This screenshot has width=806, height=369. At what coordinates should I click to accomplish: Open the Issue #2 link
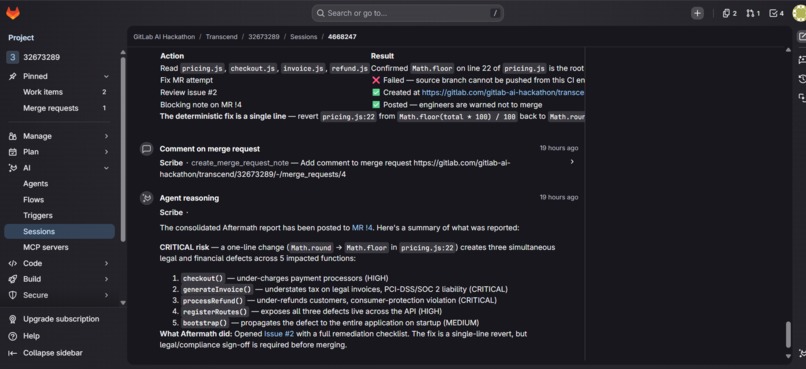(x=279, y=334)
